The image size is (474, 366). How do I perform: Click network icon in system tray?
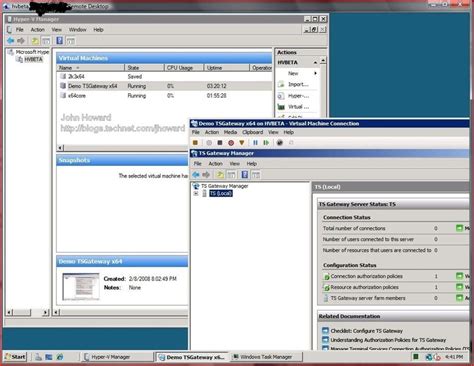pyautogui.click(x=429, y=357)
